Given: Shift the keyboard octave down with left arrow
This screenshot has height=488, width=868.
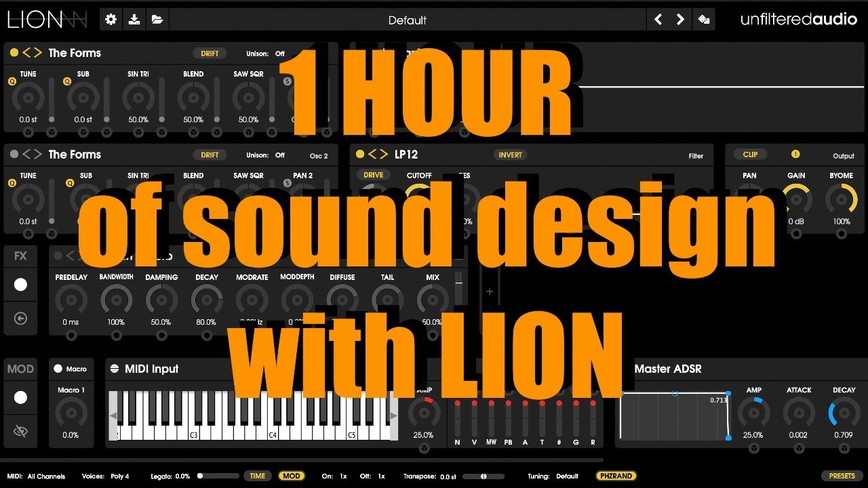Looking at the screenshot, I should tap(113, 416).
